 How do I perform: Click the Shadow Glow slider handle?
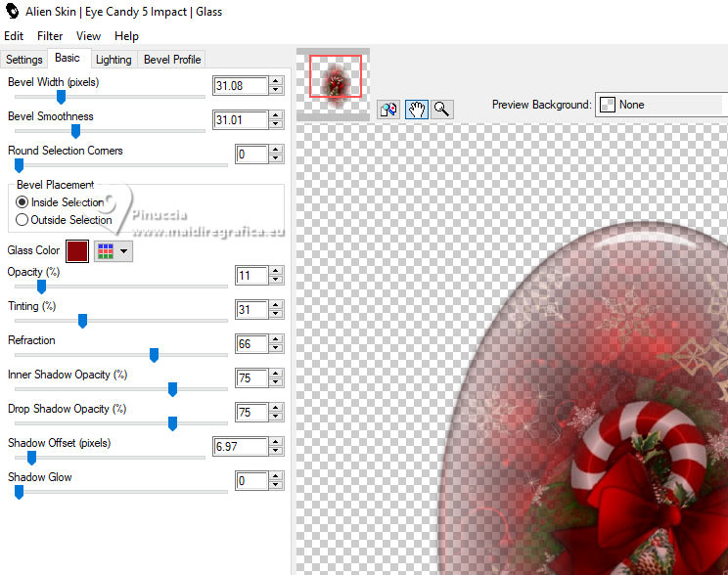click(19, 492)
